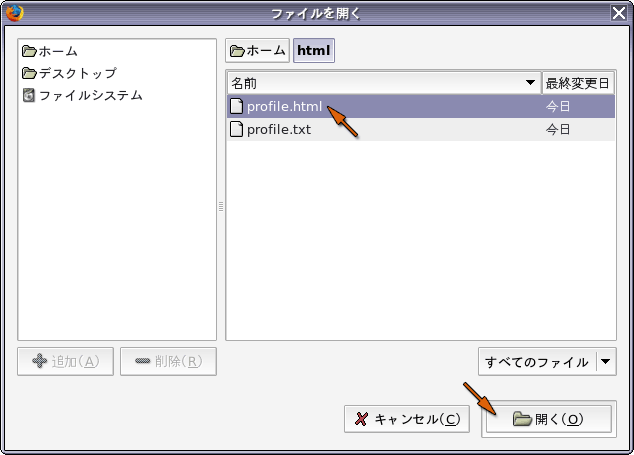Click the file icon beside profile.txt

pos(237,129)
